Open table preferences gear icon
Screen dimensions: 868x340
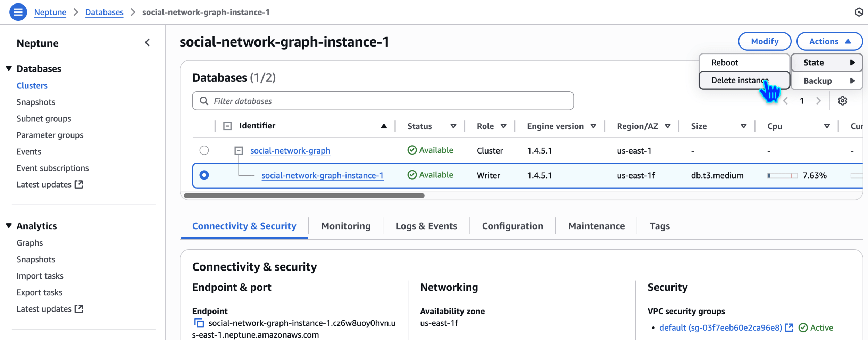[842, 101]
